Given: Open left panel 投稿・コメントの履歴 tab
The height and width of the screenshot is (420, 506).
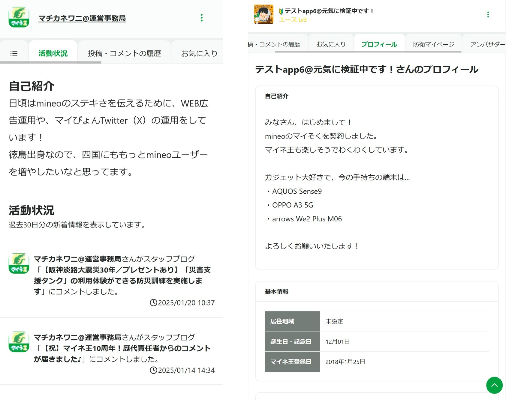Looking at the screenshot, I should (124, 54).
